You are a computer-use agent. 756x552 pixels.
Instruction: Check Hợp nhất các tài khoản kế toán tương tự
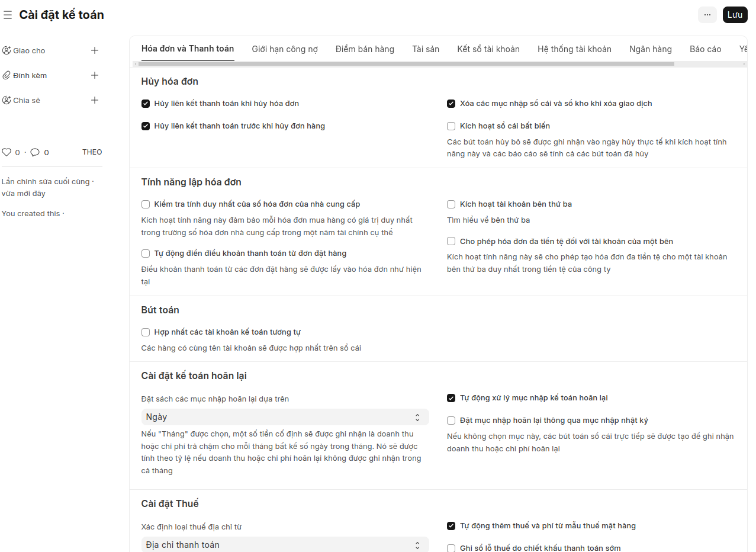[146, 332]
